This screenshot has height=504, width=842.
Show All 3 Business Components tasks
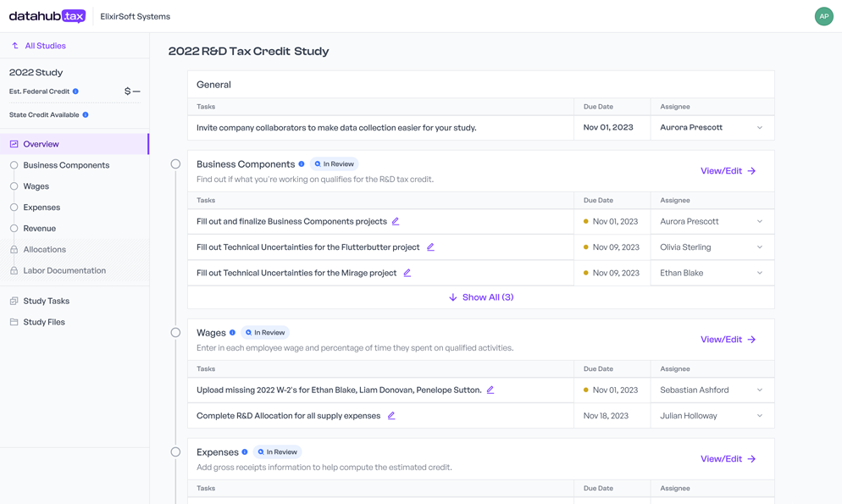(480, 295)
